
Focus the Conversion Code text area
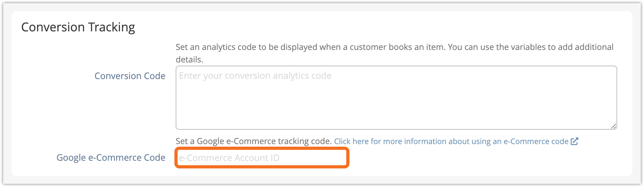(x=396, y=102)
